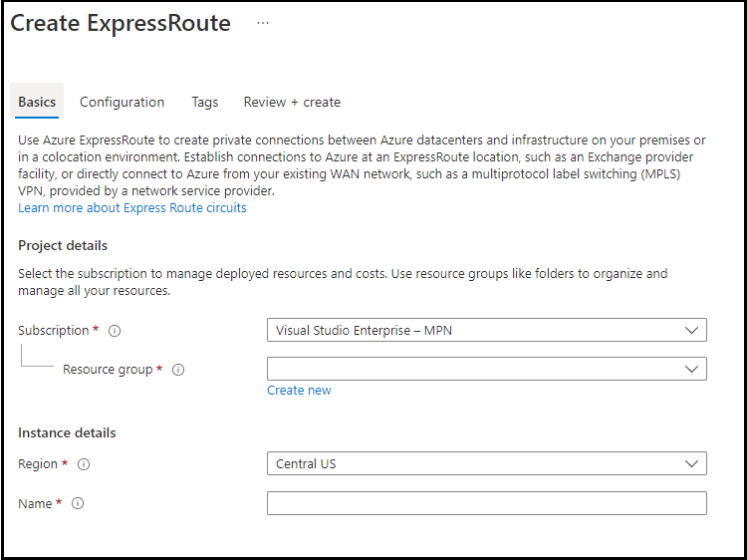Open the Subscription dropdown

(x=486, y=331)
